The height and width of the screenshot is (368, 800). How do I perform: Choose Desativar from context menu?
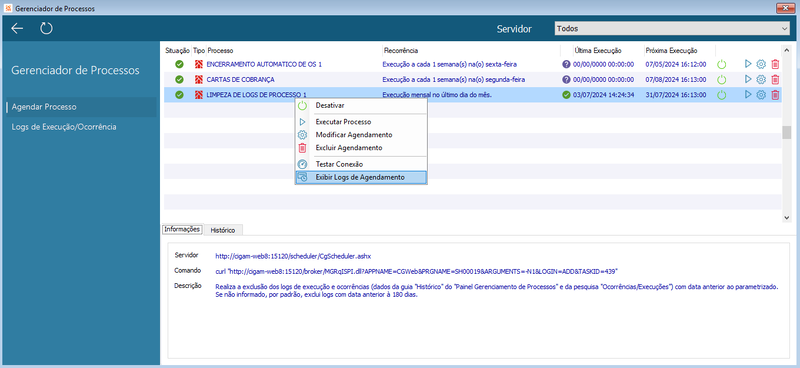click(361, 106)
